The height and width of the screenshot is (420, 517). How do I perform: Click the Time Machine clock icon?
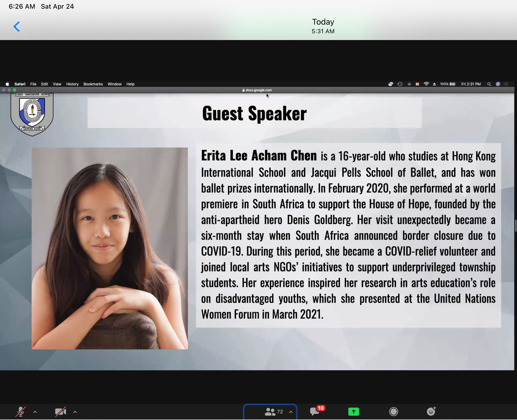coord(400,84)
